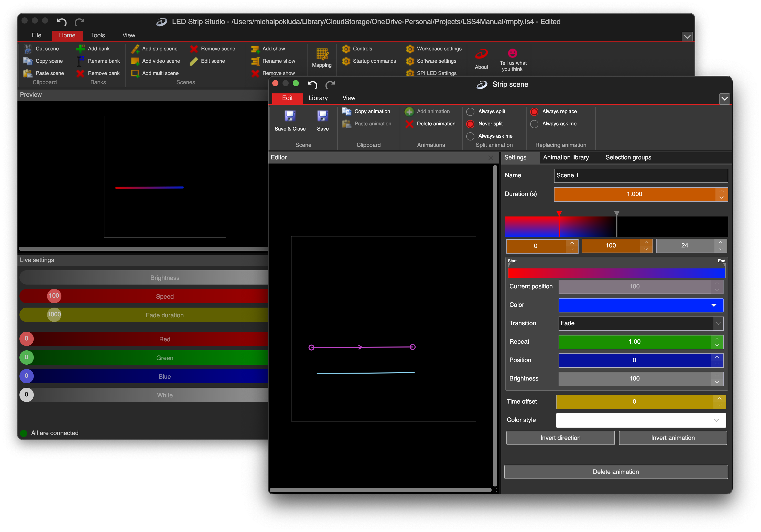Open the Selection groups tab

pyautogui.click(x=628, y=157)
